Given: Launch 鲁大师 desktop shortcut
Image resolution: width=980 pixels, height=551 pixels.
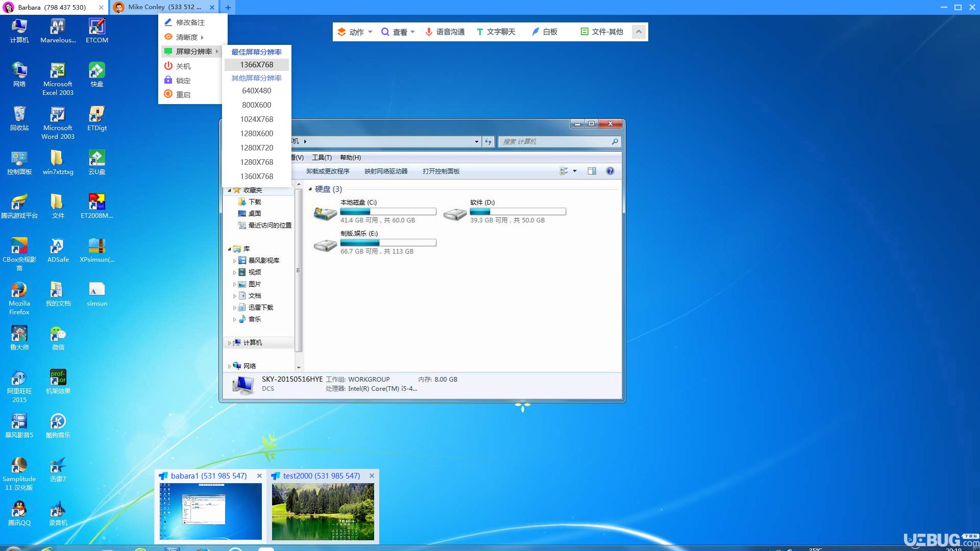Looking at the screenshot, I should [19, 338].
